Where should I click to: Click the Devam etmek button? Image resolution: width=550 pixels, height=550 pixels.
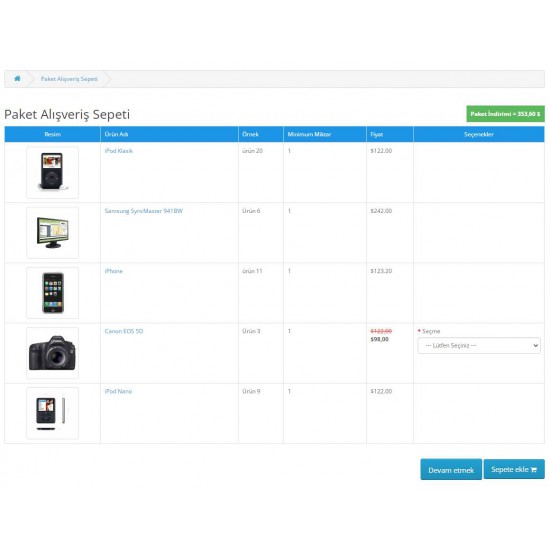click(x=451, y=470)
